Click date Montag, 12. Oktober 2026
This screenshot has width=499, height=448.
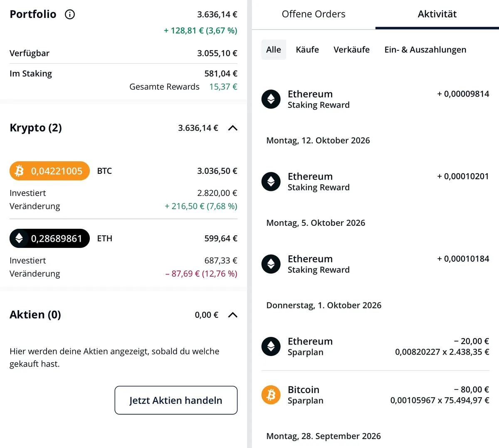(x=318, y=141)
